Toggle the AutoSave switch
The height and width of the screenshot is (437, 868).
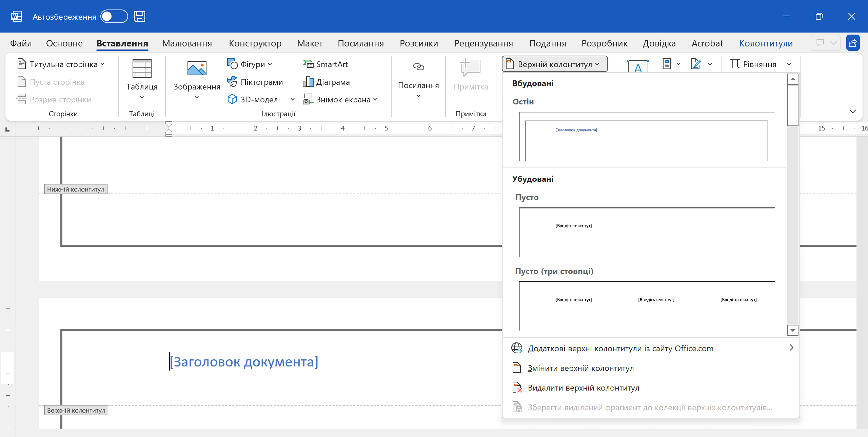pos(114,16)
